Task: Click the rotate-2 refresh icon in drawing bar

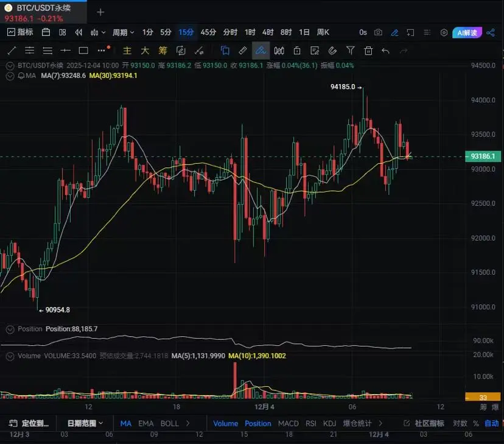Action: click(181, 51)
